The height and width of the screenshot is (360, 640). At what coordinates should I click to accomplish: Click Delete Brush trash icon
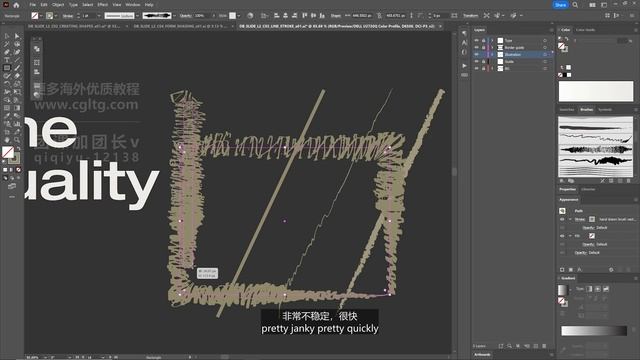point(629,180)
